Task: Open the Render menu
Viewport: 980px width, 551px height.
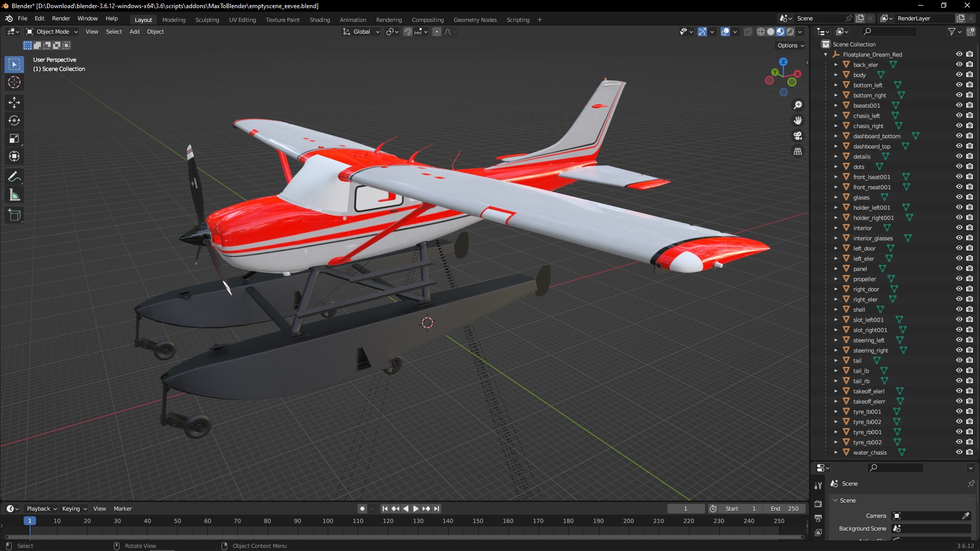Action: (61, 18)
